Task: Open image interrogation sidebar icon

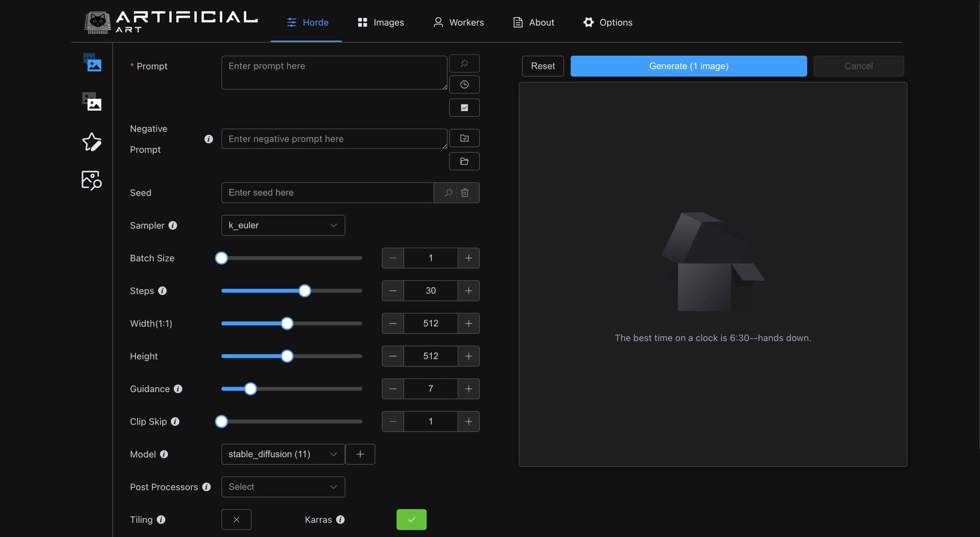Action: [92, 180]
